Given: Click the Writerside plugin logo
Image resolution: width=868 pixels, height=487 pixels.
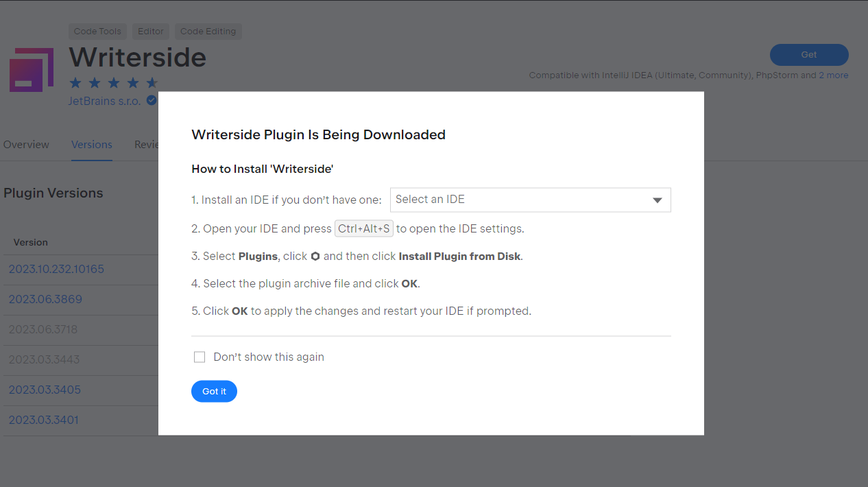Looking at the screenshot, I should 31,69.
